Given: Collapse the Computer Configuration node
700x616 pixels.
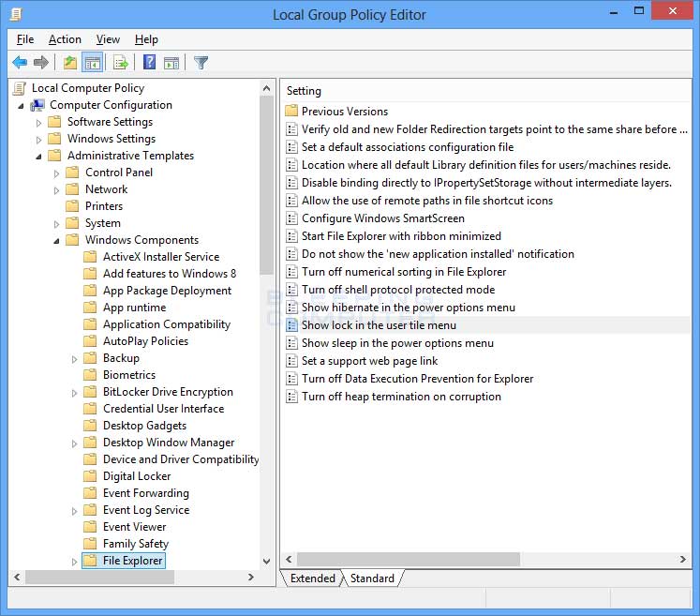Looking at the screenshot, I should (21, 106).
